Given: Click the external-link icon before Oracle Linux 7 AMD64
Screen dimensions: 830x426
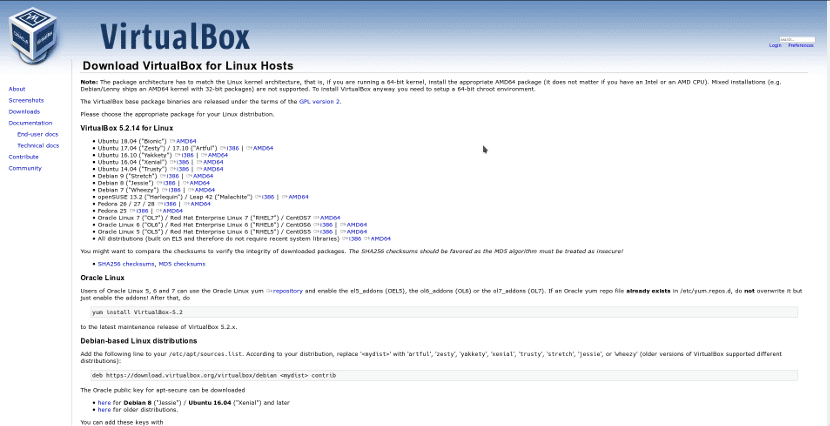Looking at the screenshot, I should pos(316,216).
